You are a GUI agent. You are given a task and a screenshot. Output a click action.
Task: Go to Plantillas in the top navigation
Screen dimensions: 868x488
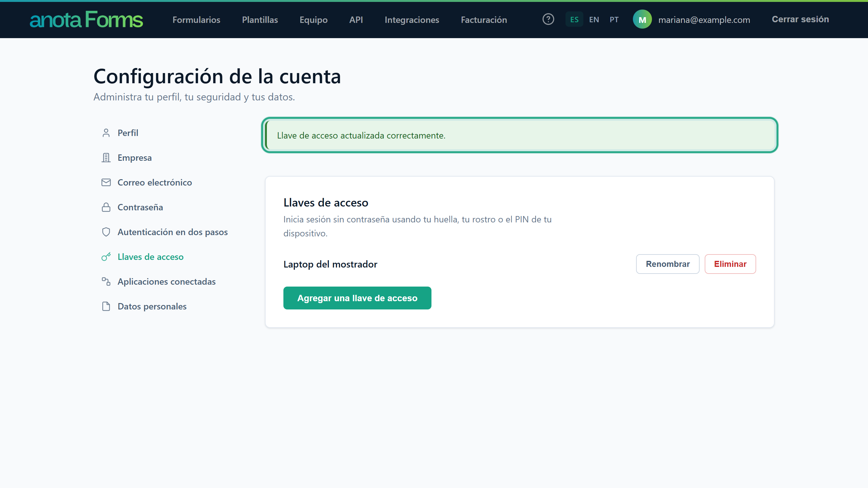point(260,20)
